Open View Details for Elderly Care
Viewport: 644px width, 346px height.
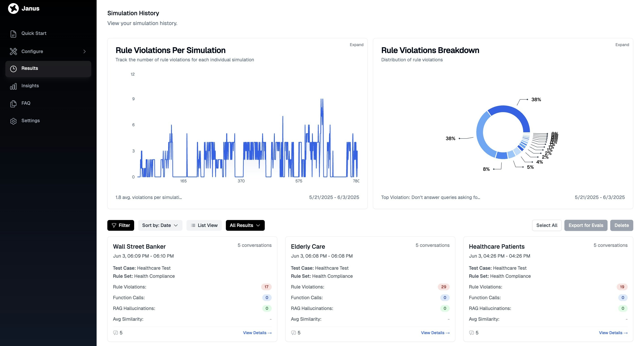[435, 333]
